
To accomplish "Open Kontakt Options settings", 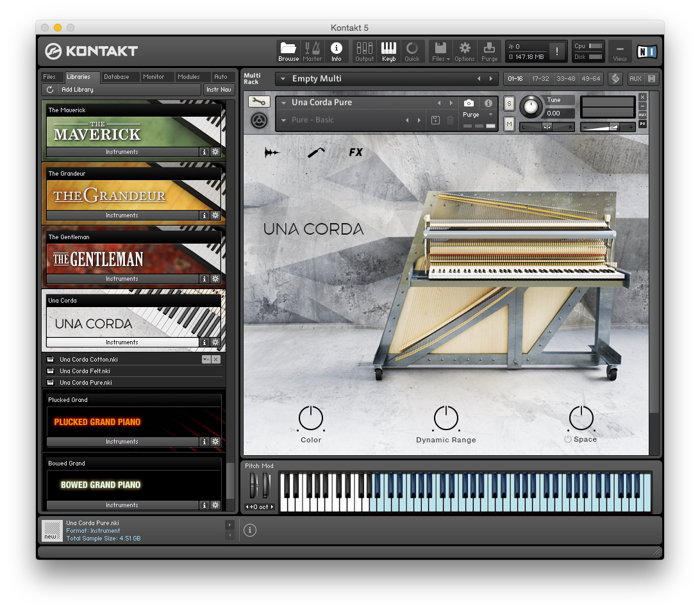I will pyautogui.click(x=464, y=51).
